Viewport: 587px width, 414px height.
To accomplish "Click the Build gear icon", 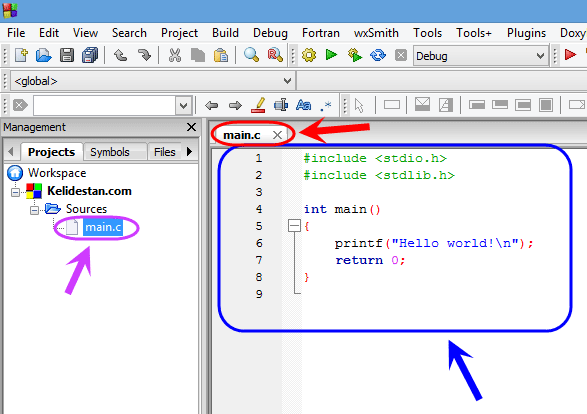I will (309, 55).
